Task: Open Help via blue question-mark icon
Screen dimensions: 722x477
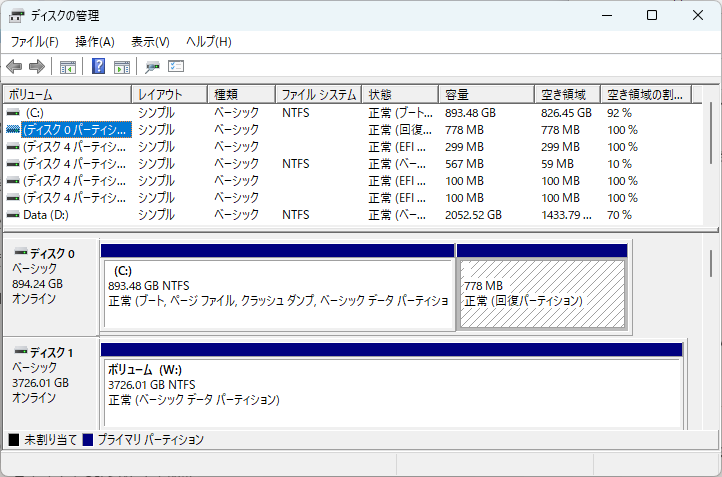Action: click(99, 67)
